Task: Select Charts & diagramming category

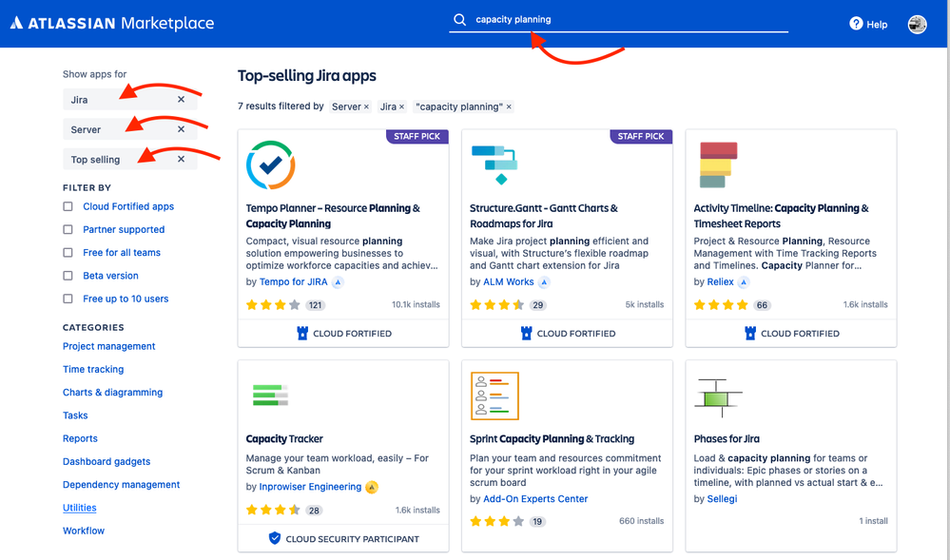Action: 113,392
